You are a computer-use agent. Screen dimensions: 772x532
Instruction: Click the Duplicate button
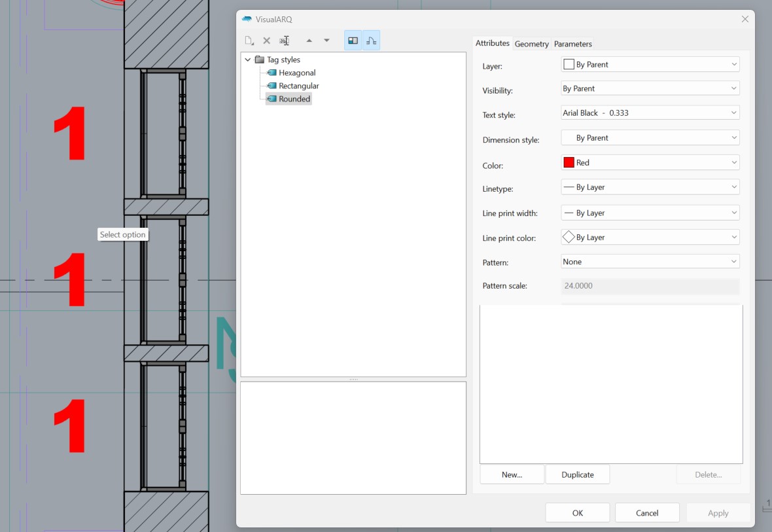pyautogui.click(x=577, y=474)
